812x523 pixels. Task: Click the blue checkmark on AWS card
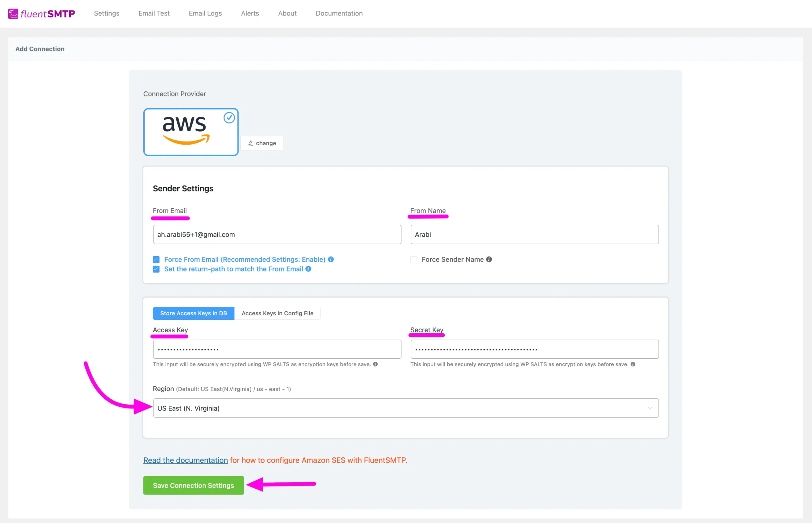(229, 118)
